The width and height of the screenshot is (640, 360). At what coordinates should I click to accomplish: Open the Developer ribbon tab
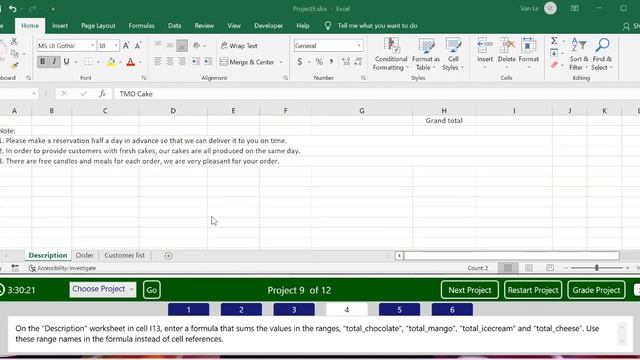268,26
